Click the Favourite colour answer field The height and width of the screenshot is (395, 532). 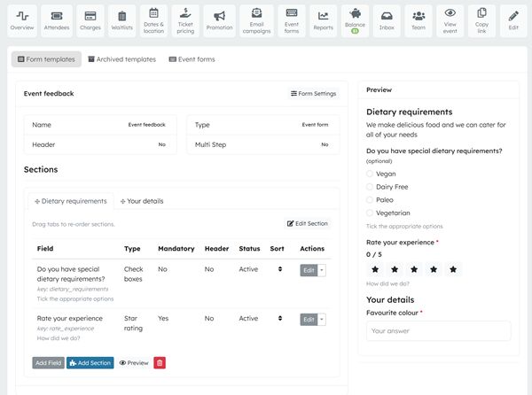(438, 330)
